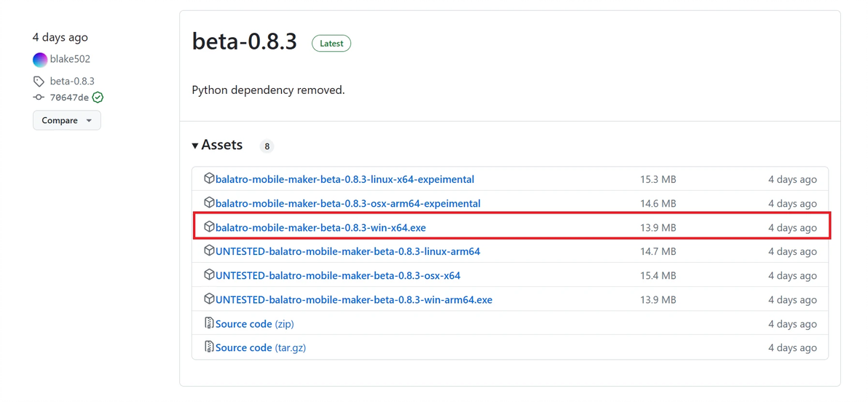Click the tag icon next to beta-0.8.3
Viewport: 868px width, 402px height.
point(39,82)
